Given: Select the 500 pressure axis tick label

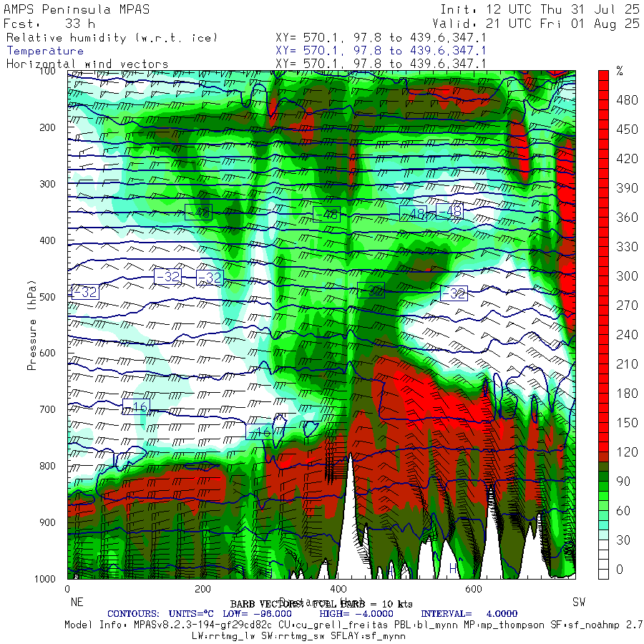Looking at the screenshot, I should click(x=47, y=296).
